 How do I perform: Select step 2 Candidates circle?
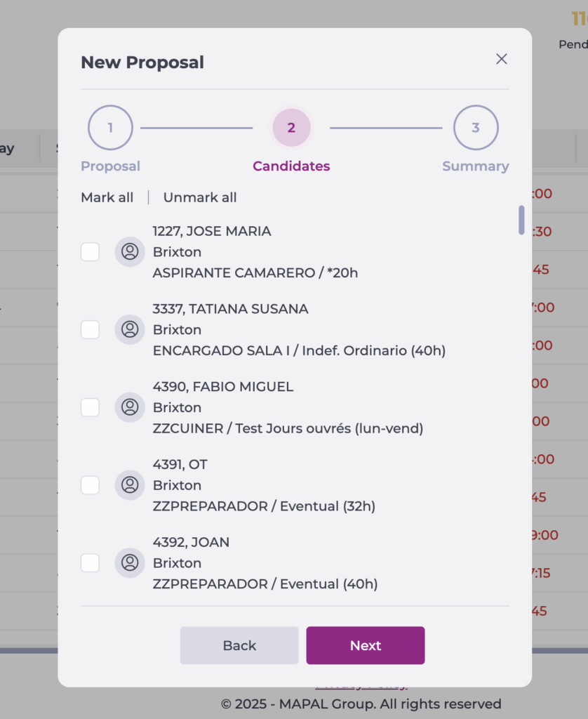291,128
